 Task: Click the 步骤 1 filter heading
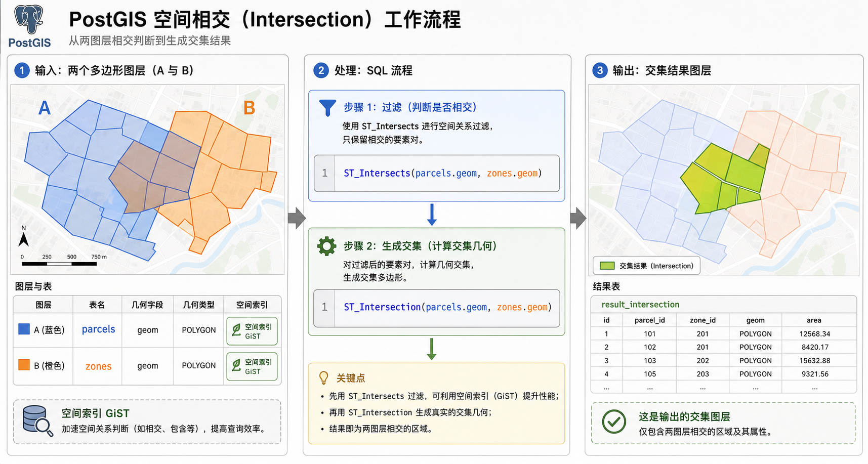pyautogui.click(x=410, y=107)
